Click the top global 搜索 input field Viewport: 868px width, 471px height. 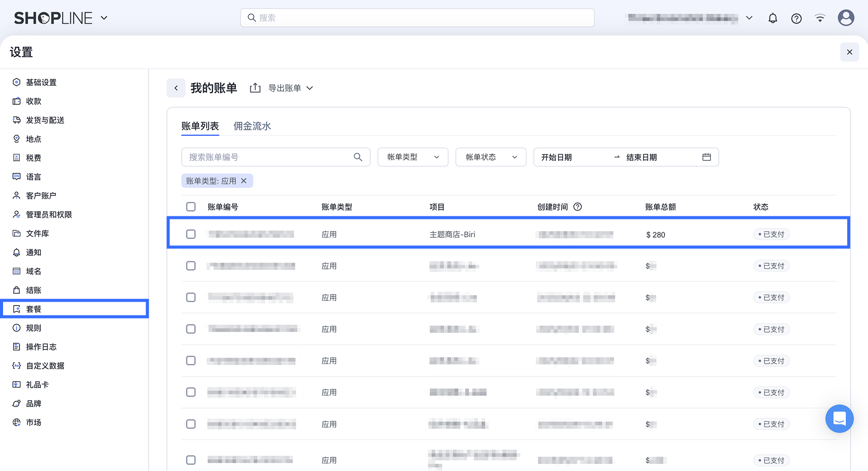coord(417,18)
